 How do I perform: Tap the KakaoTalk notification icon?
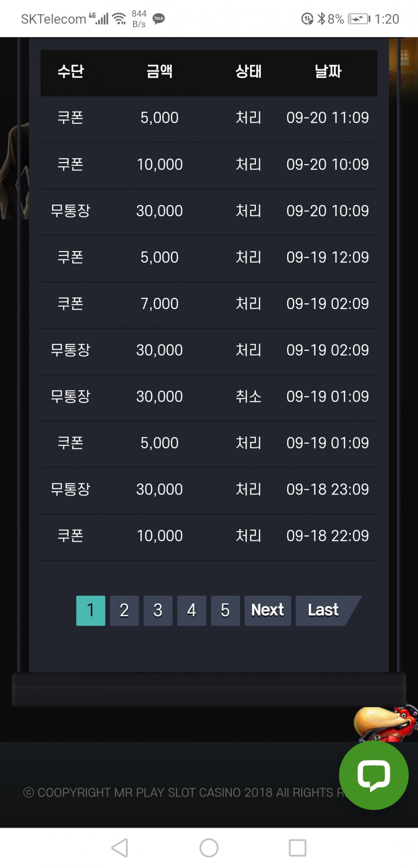tap(159, 19)
